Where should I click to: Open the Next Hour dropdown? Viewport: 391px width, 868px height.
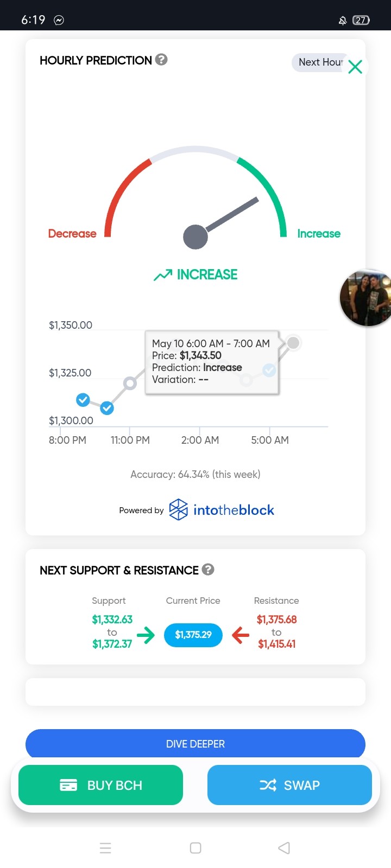click(x=321, y=62)
